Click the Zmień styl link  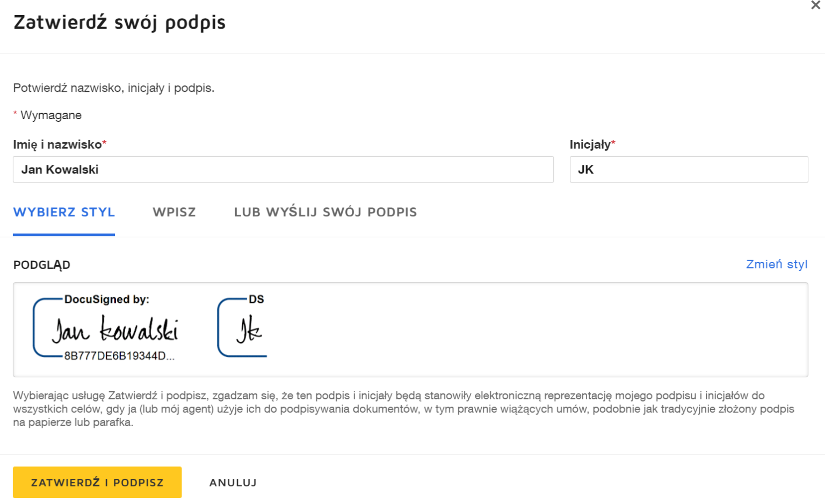(x=777, y=264)
